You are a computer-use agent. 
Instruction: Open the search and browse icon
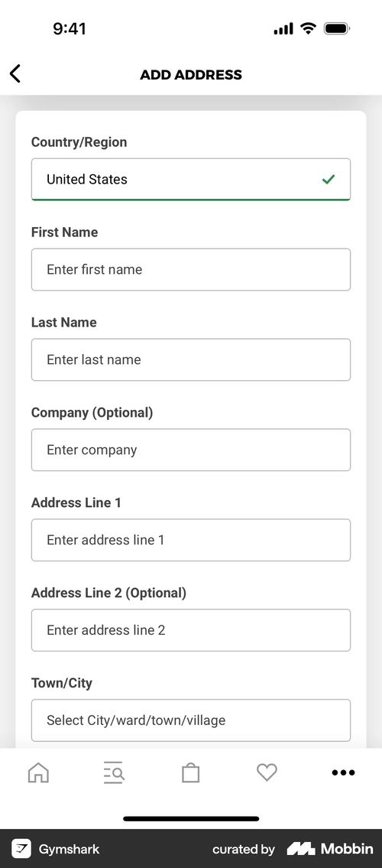click(114, 772)
